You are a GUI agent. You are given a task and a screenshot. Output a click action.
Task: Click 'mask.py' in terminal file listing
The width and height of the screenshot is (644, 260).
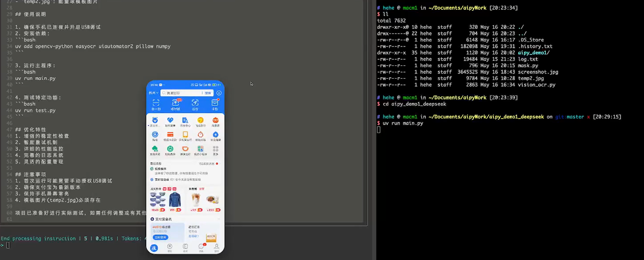point(528,66)
